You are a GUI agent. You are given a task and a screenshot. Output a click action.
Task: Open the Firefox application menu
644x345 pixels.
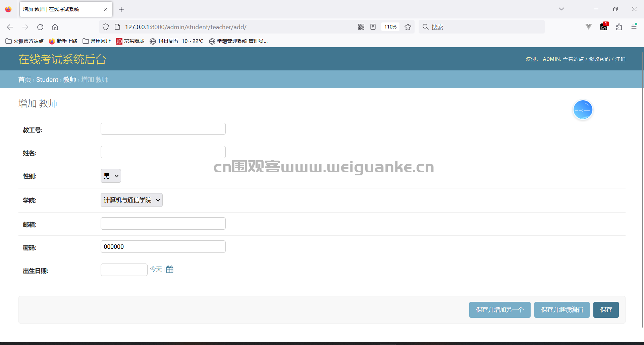tap(634, 26)
